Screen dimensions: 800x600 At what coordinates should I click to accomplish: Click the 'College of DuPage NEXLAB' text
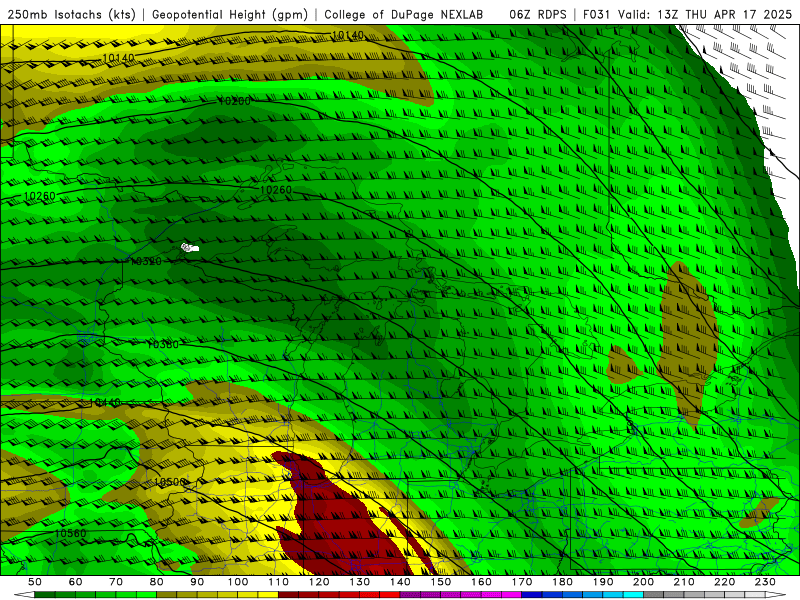(x=404, y=14)
